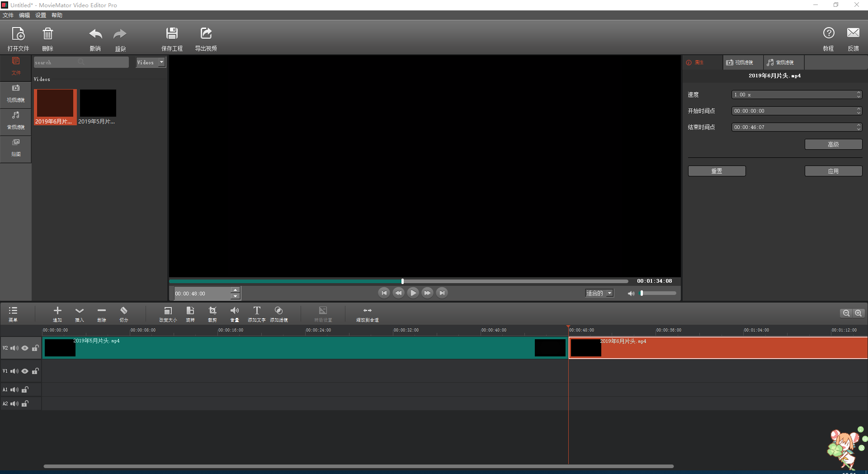Decrease the playhead timecode spinner down arrow
This screenshot has width=868, height=474.
[x=235, y=296]
